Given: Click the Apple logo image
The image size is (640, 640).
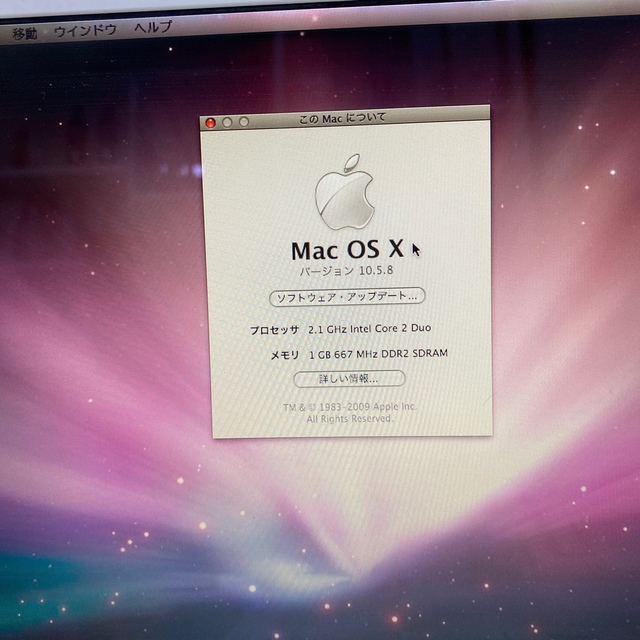Looking at the screenshot, I should 345,192.
